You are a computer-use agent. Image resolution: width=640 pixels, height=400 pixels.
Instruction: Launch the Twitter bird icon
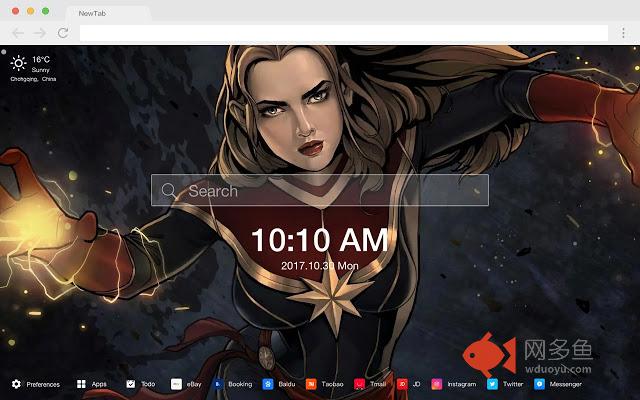(x=492, y=384)
